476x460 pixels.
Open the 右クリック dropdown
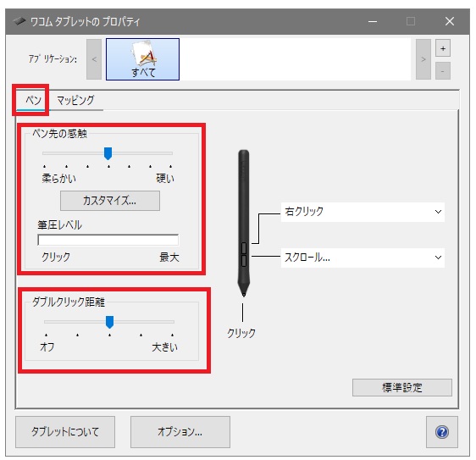(x=363, y=212)
